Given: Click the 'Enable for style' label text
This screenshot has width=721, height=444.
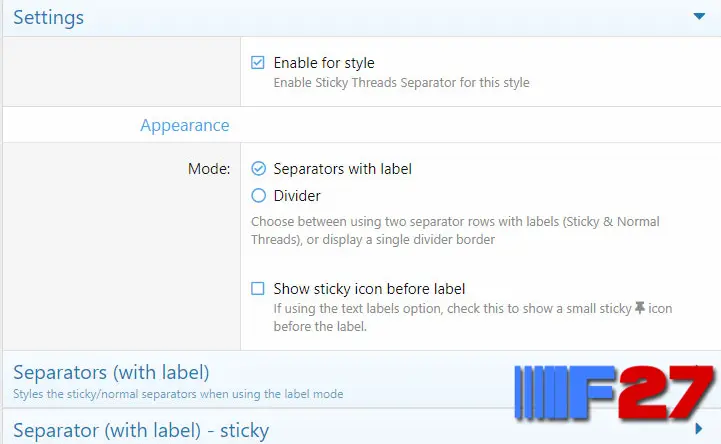Looking at the screenshot, I should (324, 63).
